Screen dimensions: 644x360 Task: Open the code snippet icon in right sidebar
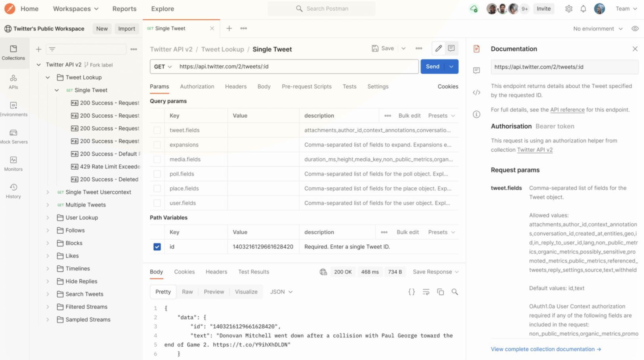click(476, 93)
